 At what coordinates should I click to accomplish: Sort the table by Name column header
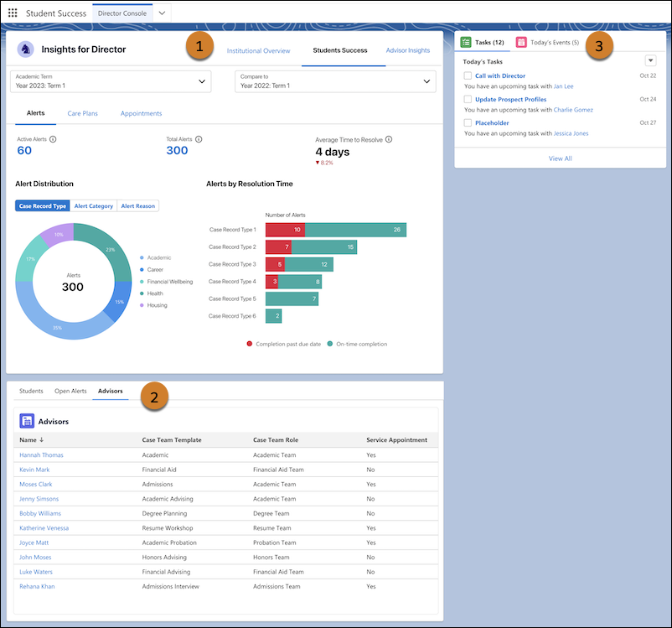[29, 440]
